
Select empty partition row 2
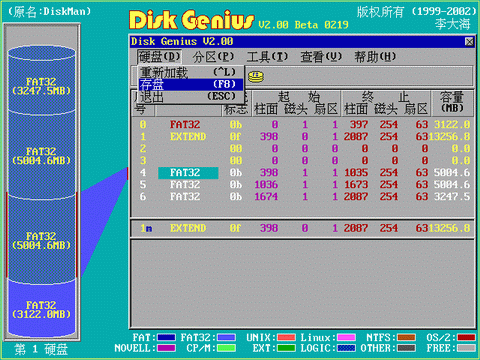coord(303,149)
